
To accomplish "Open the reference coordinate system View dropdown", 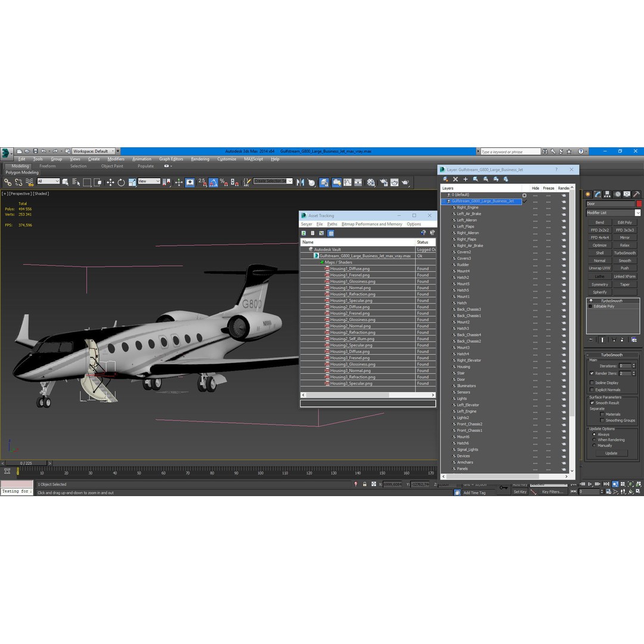I will pos(149,181).
